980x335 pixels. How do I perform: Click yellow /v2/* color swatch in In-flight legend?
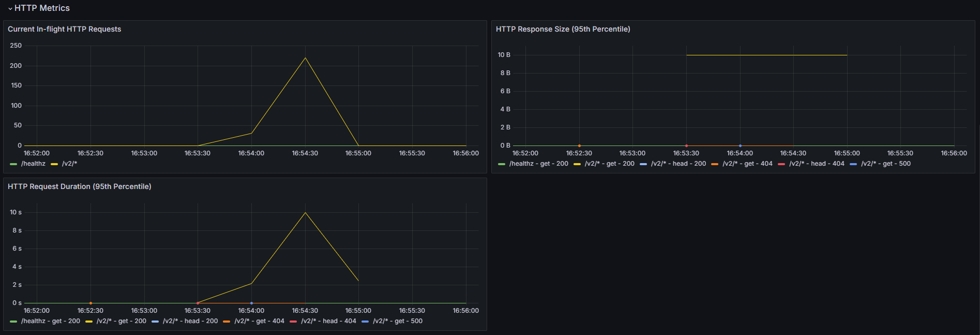pos(54,164)
